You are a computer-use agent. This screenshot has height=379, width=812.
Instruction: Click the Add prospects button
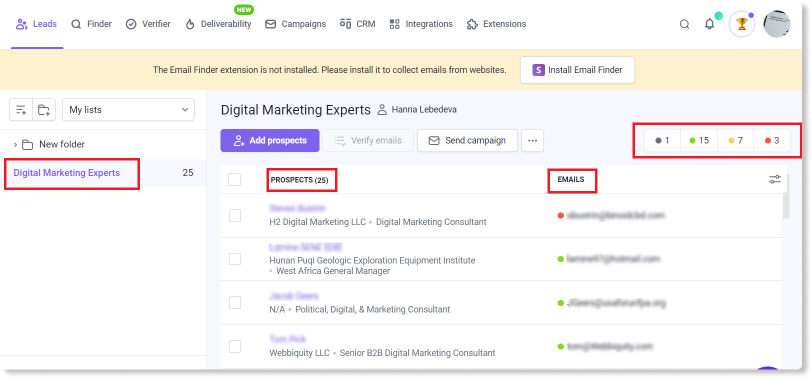coord(270,140)
